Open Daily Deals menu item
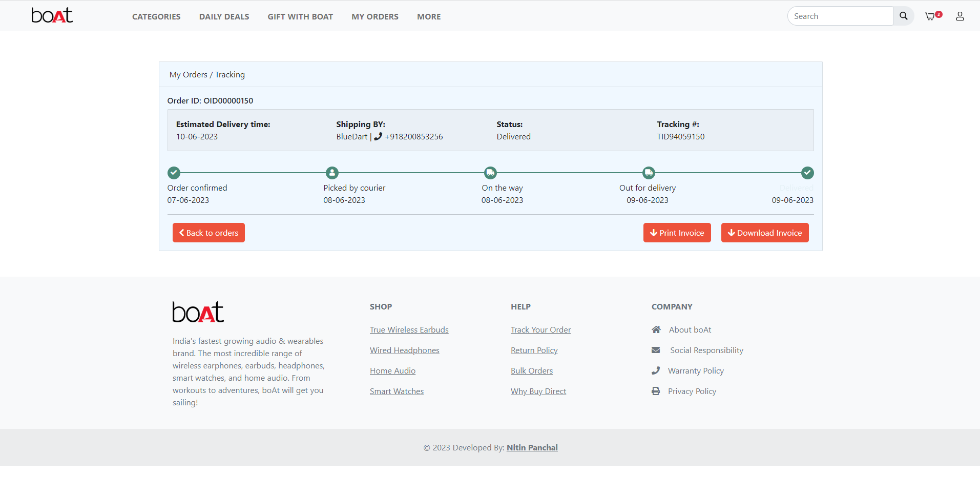 [x=224, y=16]
